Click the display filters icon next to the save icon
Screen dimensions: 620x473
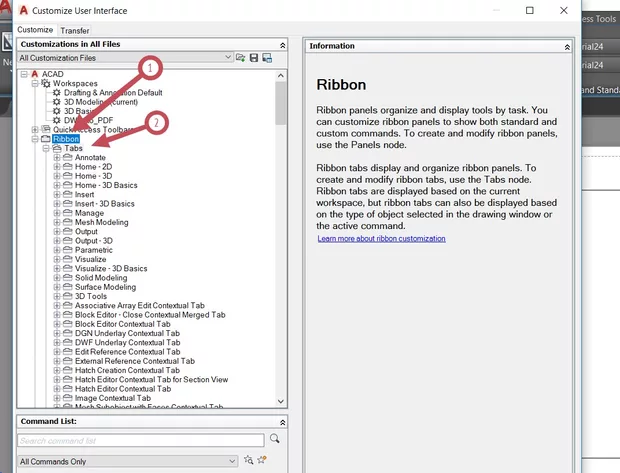tap(267, 58)
